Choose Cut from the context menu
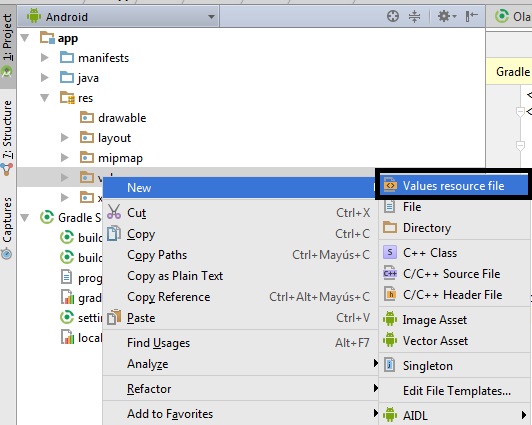This screenshot has width=532, height=425. 240,213
